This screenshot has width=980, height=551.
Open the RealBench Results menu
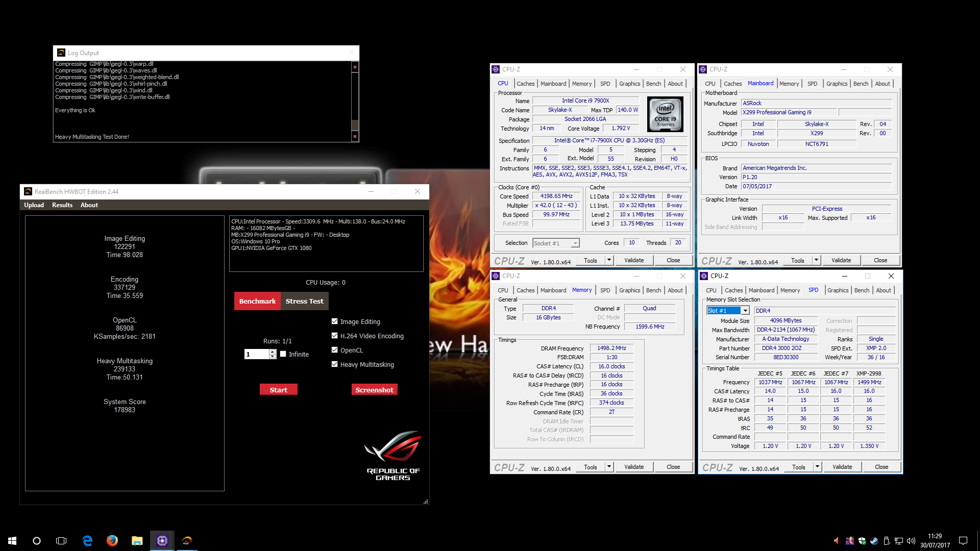click(62, 205)
